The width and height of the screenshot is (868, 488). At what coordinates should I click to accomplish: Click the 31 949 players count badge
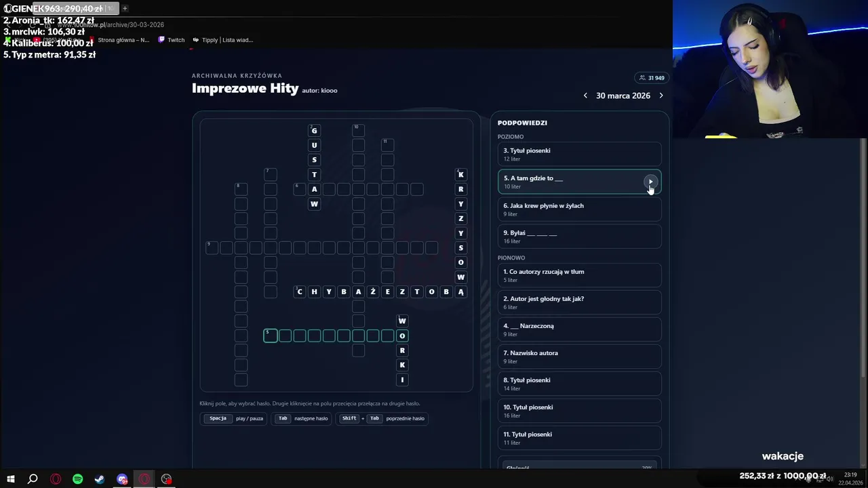coord(651,78)
